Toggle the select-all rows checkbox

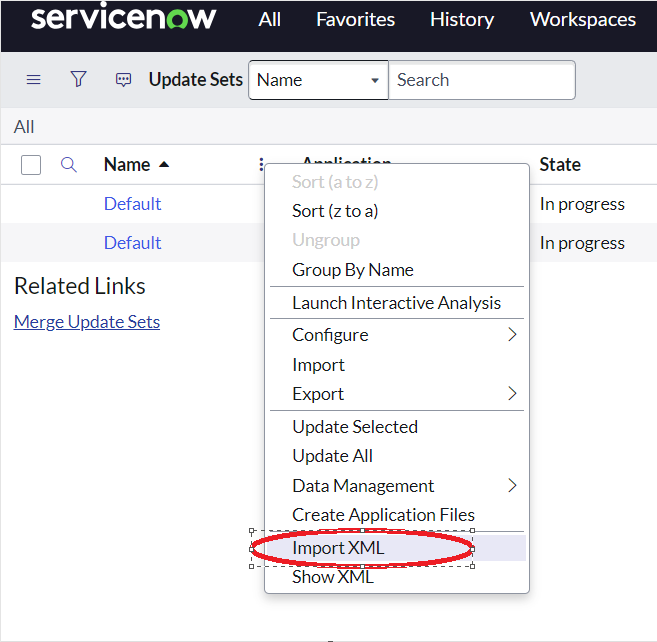(x=31, y=165)
